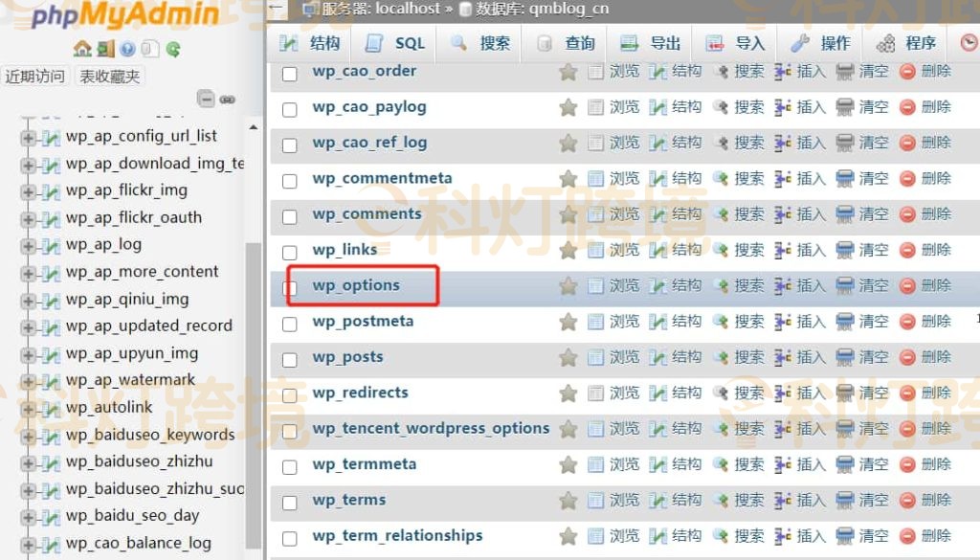Open the qmblog_cn database breadcrumb link
Image resolution: width=980 pixels, height=560 pixels.
pyautogui.click(x=568, y=9)
